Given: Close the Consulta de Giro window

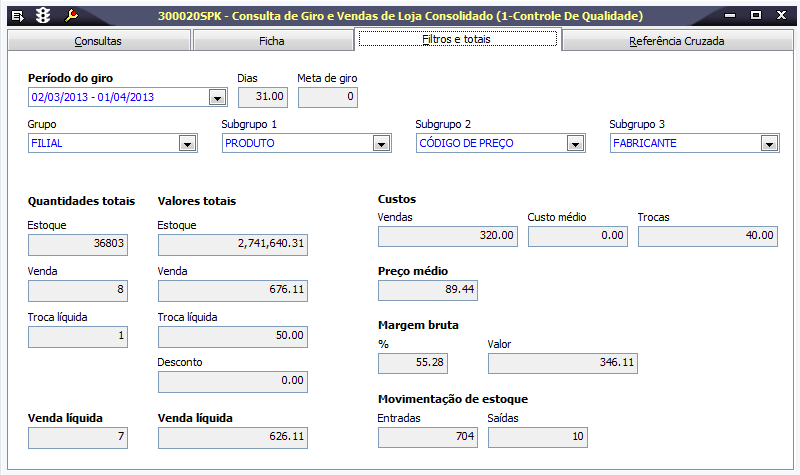Looking at the screenshot, I should (781, 16).
